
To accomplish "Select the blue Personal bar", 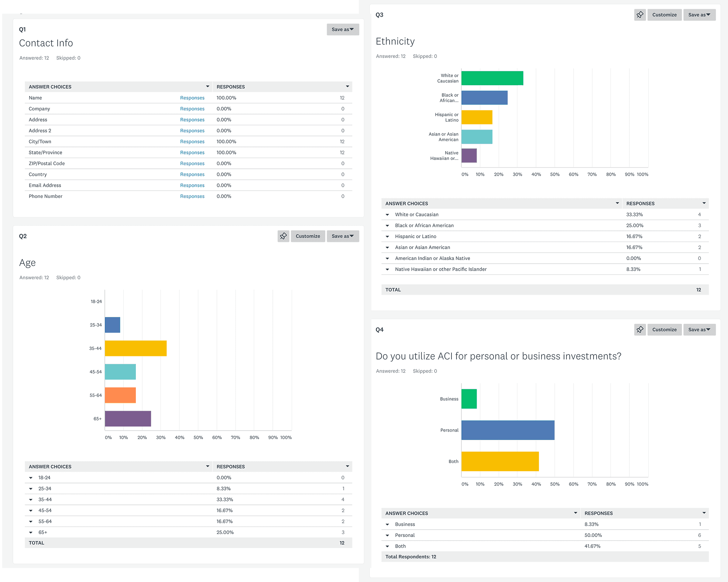I will 508,430.
